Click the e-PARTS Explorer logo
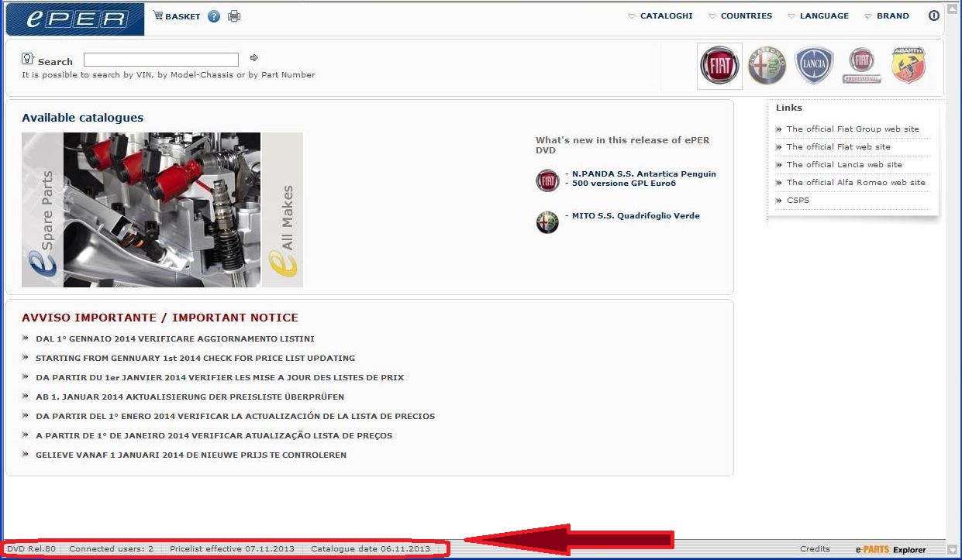The width and height of the screenshot is (962, 560). pyautogui.click(x=891, y=549)
